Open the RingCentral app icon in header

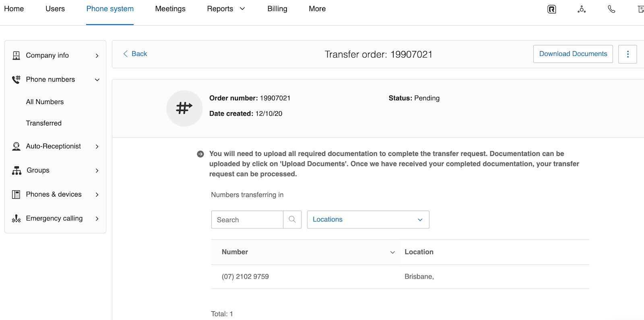[x=552, y=9]
